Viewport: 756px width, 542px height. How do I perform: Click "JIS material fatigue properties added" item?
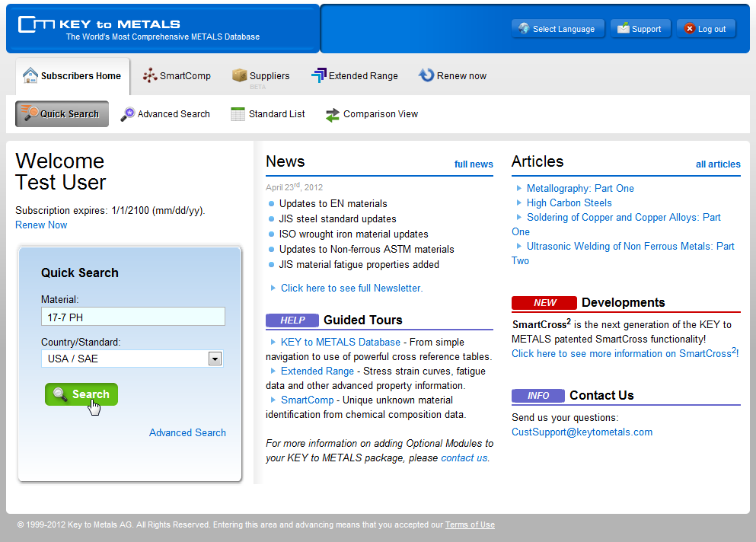click(x=359, y=264)
